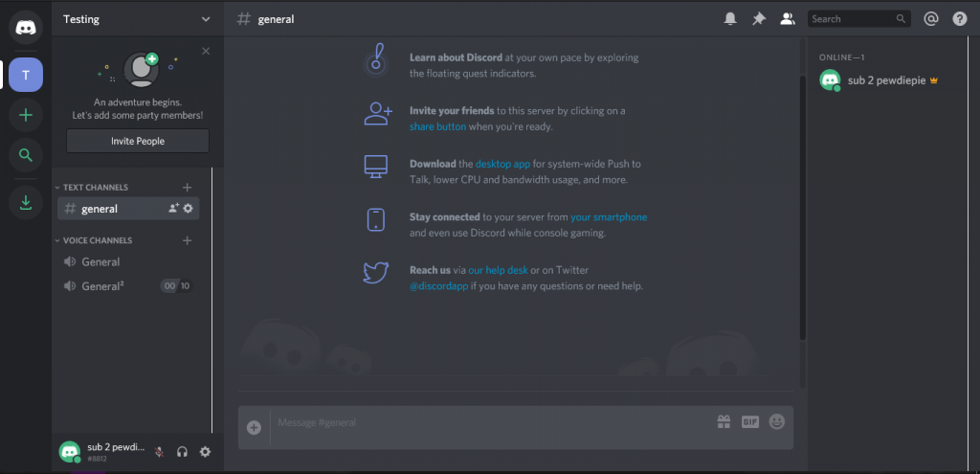The image size is (980, 474).
Task: Open the gift Nitro icon in message bar
Action: pos(724,421)
